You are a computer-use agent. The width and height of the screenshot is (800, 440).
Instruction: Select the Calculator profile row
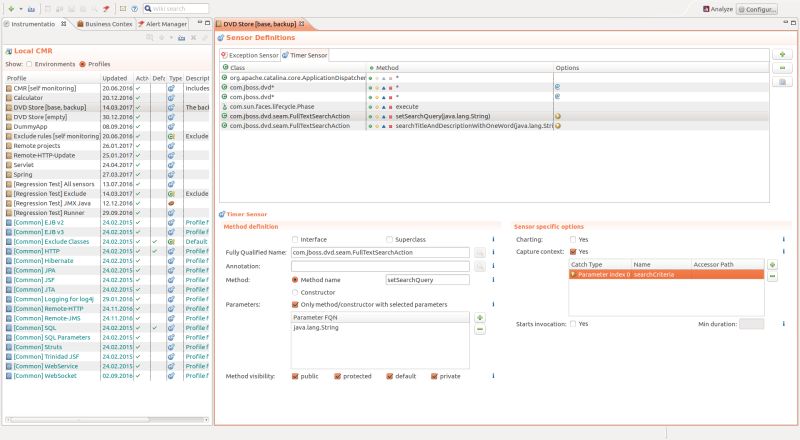107,98
